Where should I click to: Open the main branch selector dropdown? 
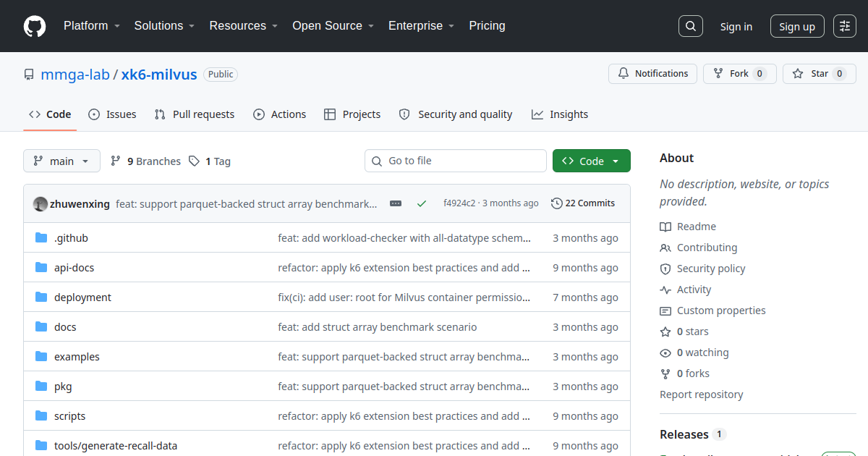[x=61, y=161]
